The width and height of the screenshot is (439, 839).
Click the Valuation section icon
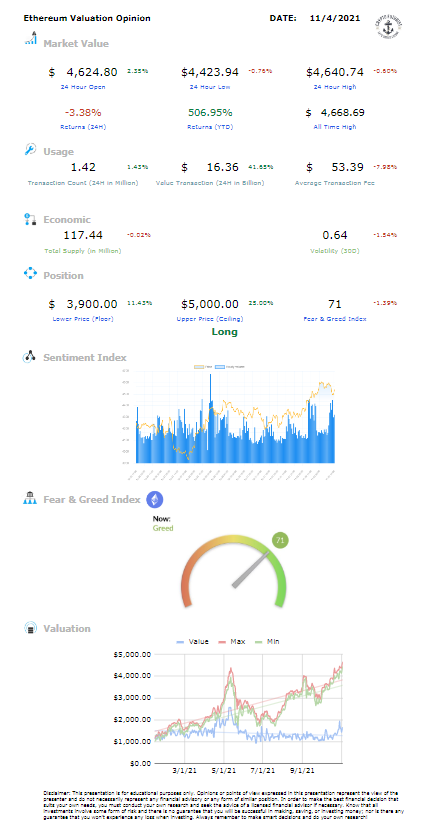31,628
